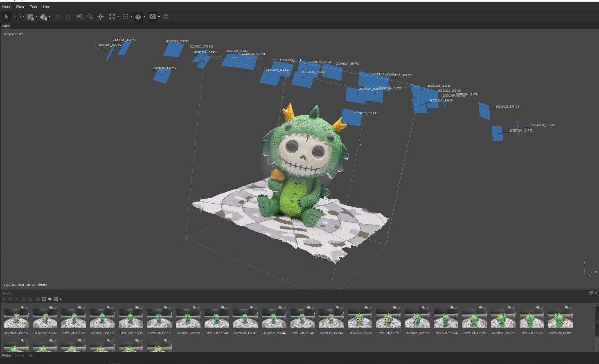Switch to the Console tab
Image resolution: width=599 pixels, height=364 pixels.
coord(19,355)
